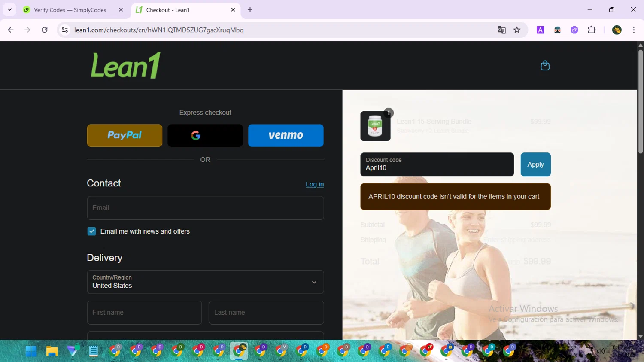View site information for lean1.com
The height and width of the screenshot is (362, 644).
tap(65, 30)
